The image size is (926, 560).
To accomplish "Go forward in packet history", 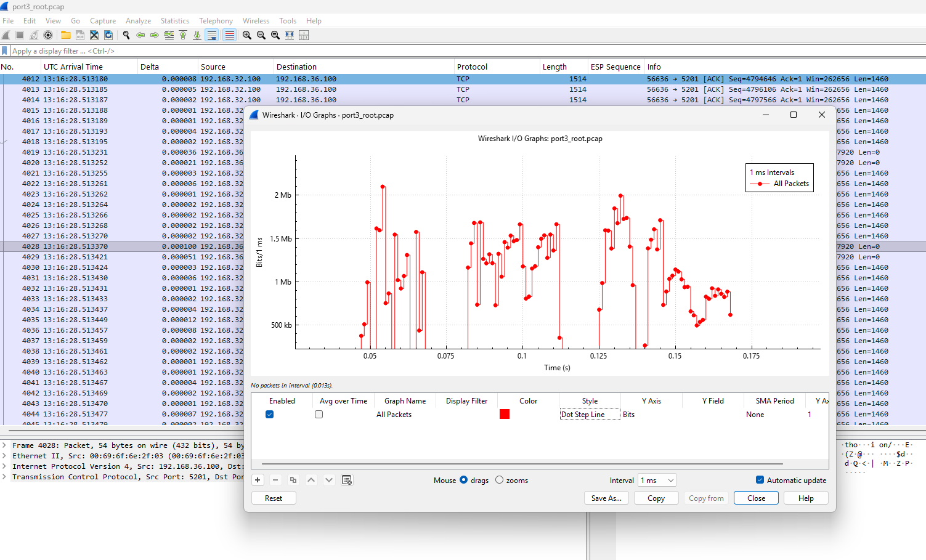I will 155,35.
